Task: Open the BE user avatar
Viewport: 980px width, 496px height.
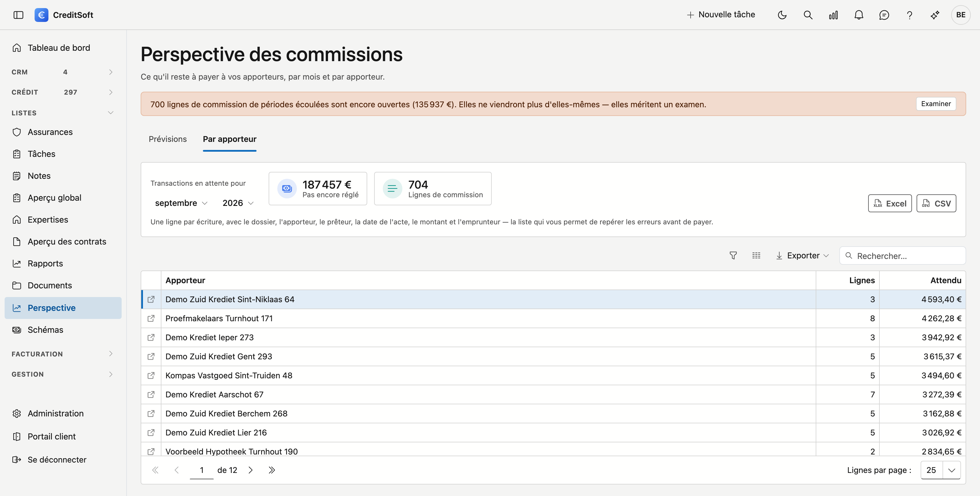Action: [961, 15]
